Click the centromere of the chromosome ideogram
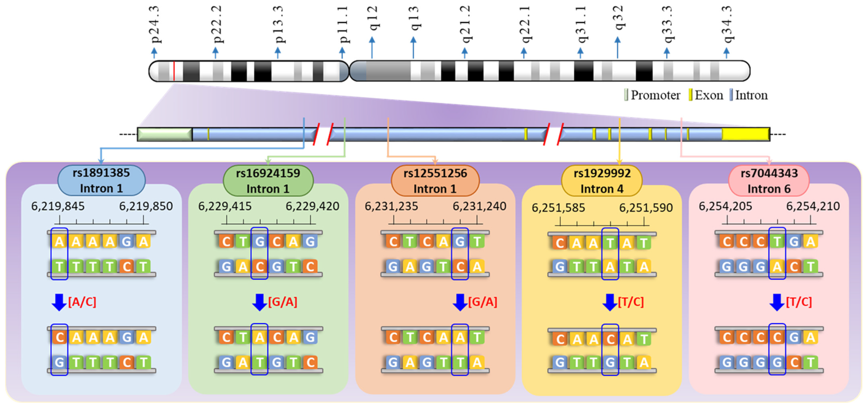This screenshot has height=408, width=868. point(349,71)
